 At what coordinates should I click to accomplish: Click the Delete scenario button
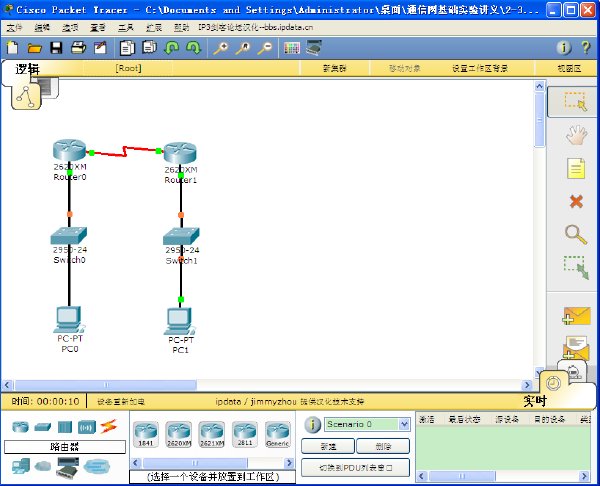383,447
